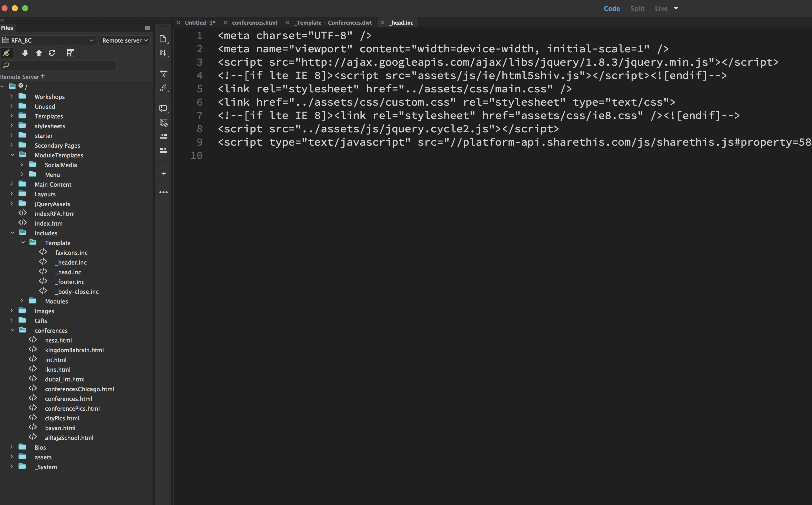Click the Format Source Code icon
This screenshot has width=812, height=505.
[x=163, y=88]
